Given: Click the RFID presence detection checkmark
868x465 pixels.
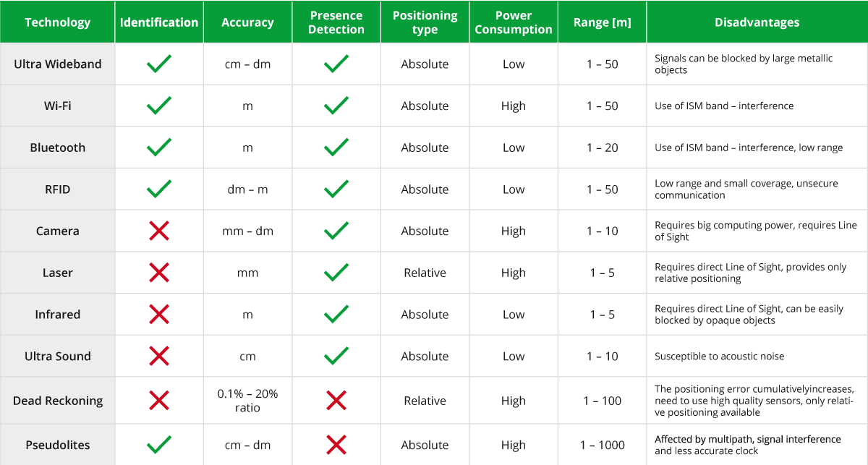Looking at the screenshot, I should tap(336, 189).
